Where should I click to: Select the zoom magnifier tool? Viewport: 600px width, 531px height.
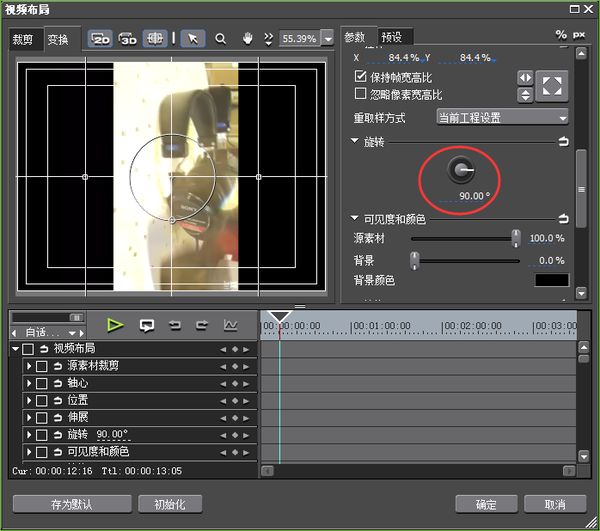point(220,39)
